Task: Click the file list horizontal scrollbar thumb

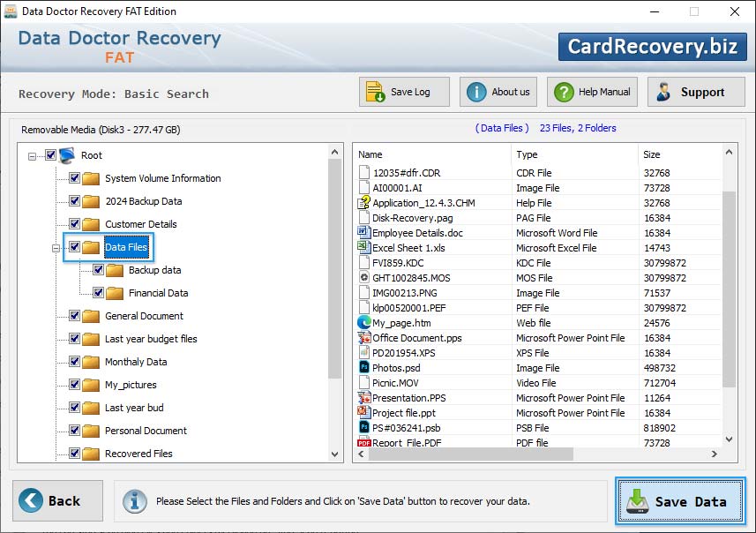Action: [471, 454]
